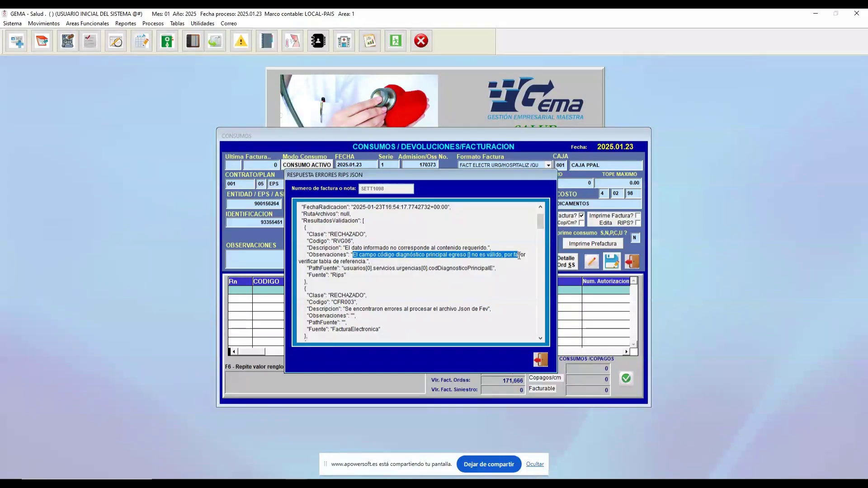The height and width of the screenshot is (488, 868).
Task: Open the dark book toolbar icon
Action: tap(193, 41)
